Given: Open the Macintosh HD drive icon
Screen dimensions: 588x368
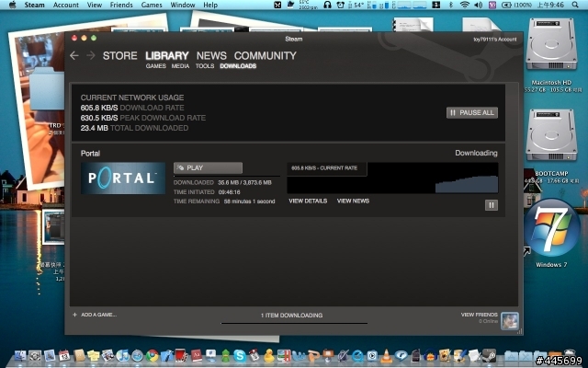Looking at the screenshot, I should [x=551, y=44].
